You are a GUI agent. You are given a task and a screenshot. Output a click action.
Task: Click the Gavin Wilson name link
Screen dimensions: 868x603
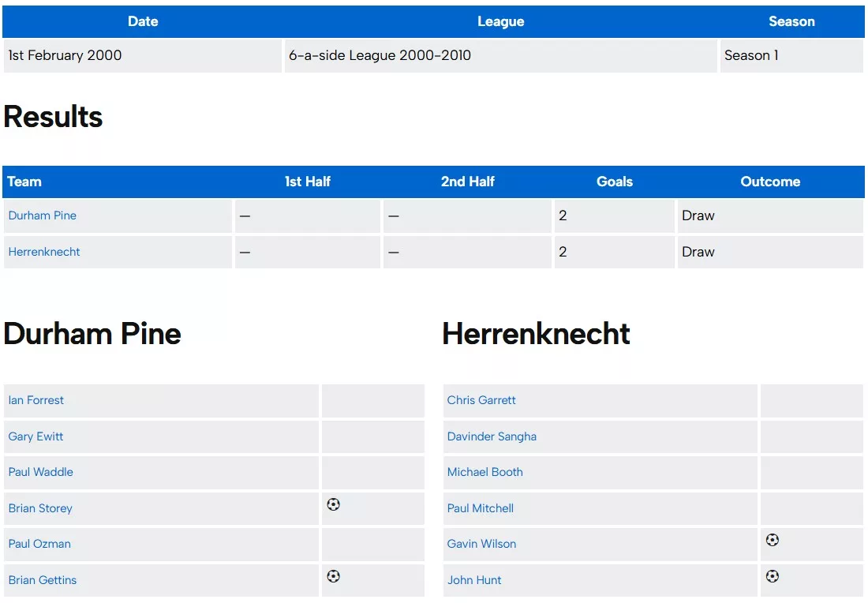[481, 544]
